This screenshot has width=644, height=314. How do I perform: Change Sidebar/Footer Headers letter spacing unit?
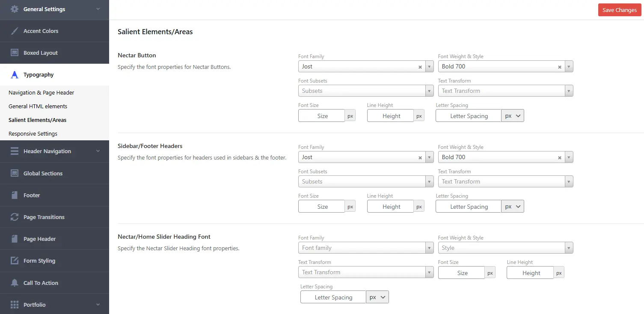pyautogui.click(x=512, y=207)
